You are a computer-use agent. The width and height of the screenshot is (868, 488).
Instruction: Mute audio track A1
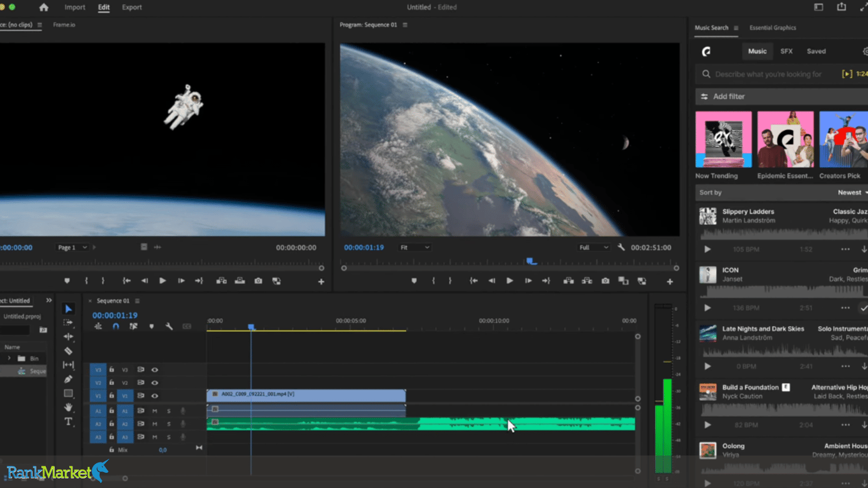click(x=154, y=410)
